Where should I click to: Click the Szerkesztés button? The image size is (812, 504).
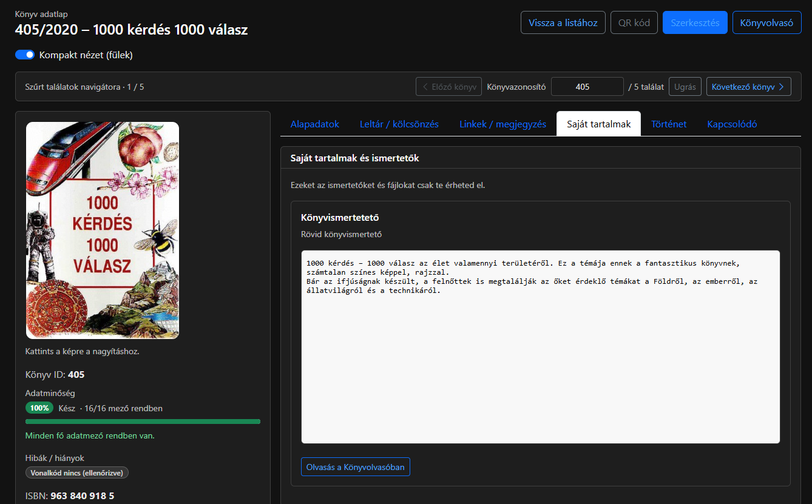pos(695,22)
